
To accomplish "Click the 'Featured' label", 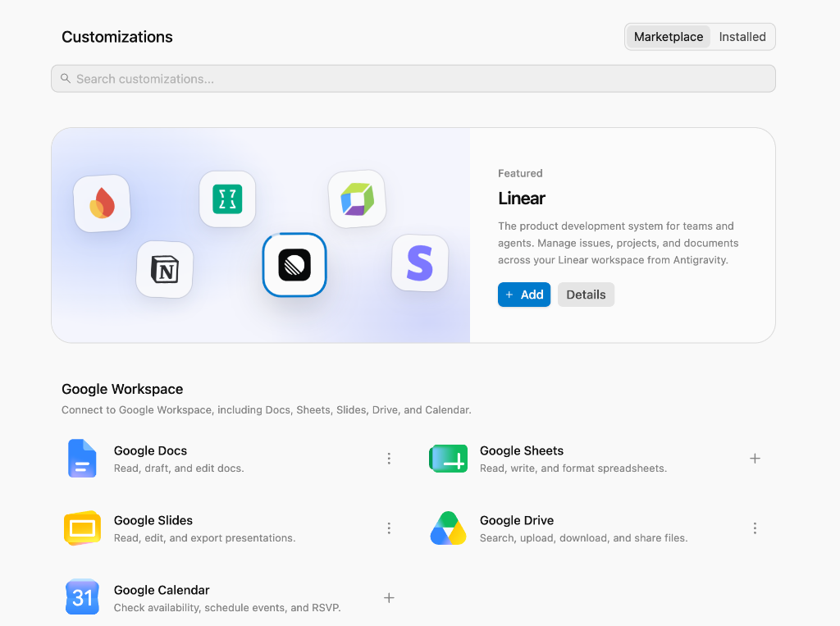I will click(x=520, y=173).
